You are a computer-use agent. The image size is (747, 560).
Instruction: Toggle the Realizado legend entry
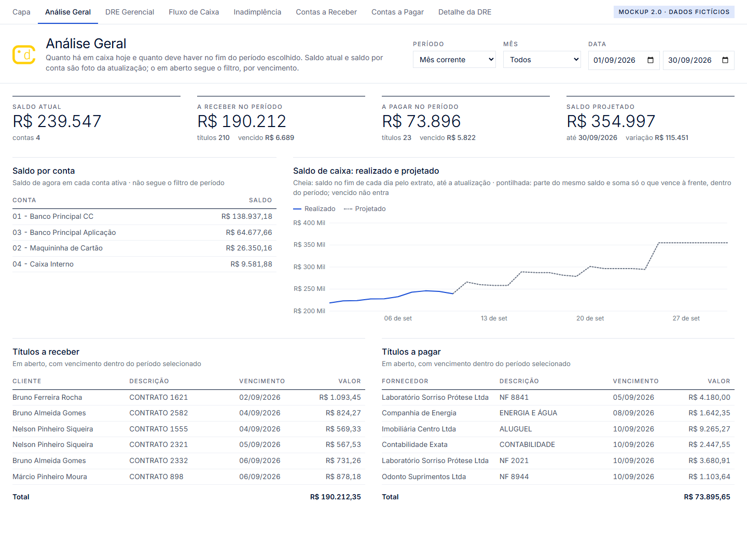[x=314, y=208]
